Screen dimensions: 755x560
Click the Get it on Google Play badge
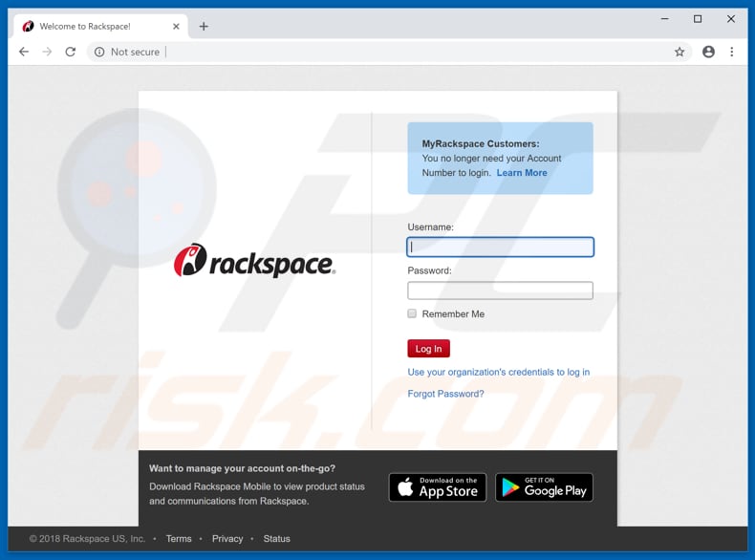pyautogui.click(x=544, y=487)
